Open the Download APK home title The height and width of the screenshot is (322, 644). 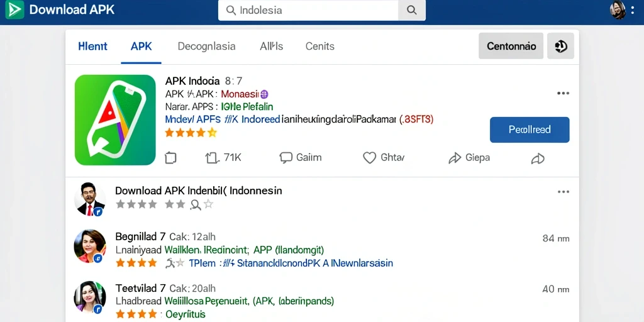pos(72,10)
